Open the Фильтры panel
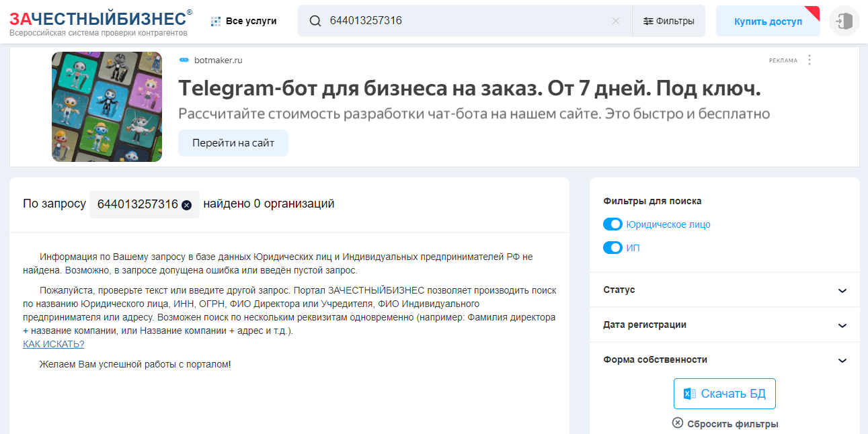Viewport: 868px width, 434px height. click(668, 21)
